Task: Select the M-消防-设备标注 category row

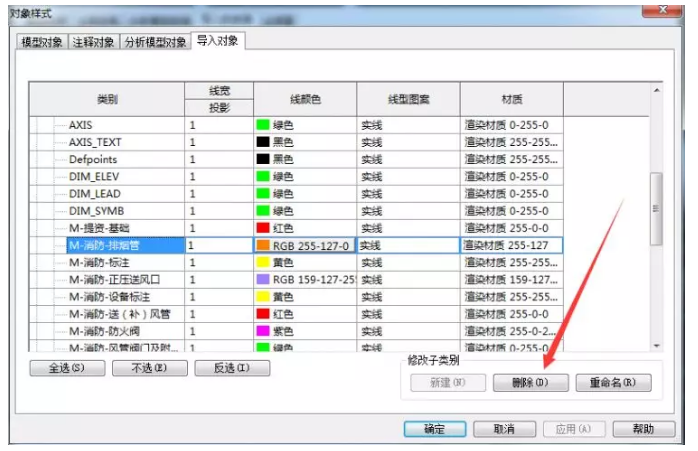Action: (x=109, y=297)
